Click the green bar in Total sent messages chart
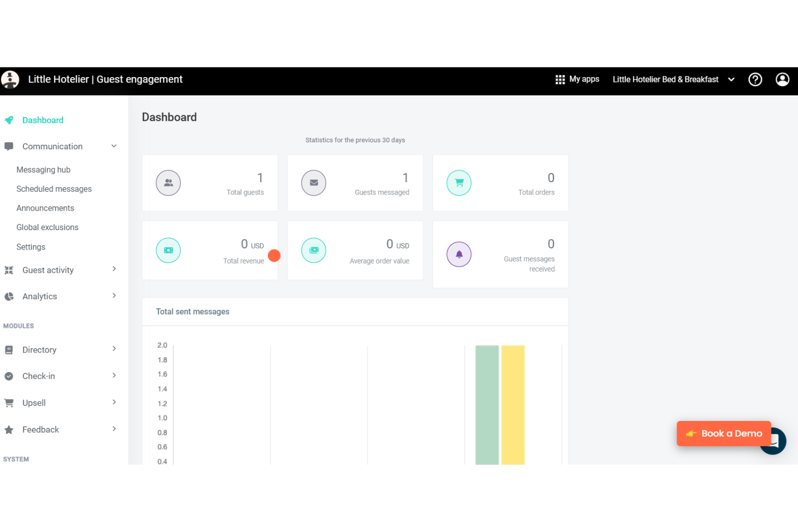798x532 pixels. pyautogui.click(x=487, y=404)
